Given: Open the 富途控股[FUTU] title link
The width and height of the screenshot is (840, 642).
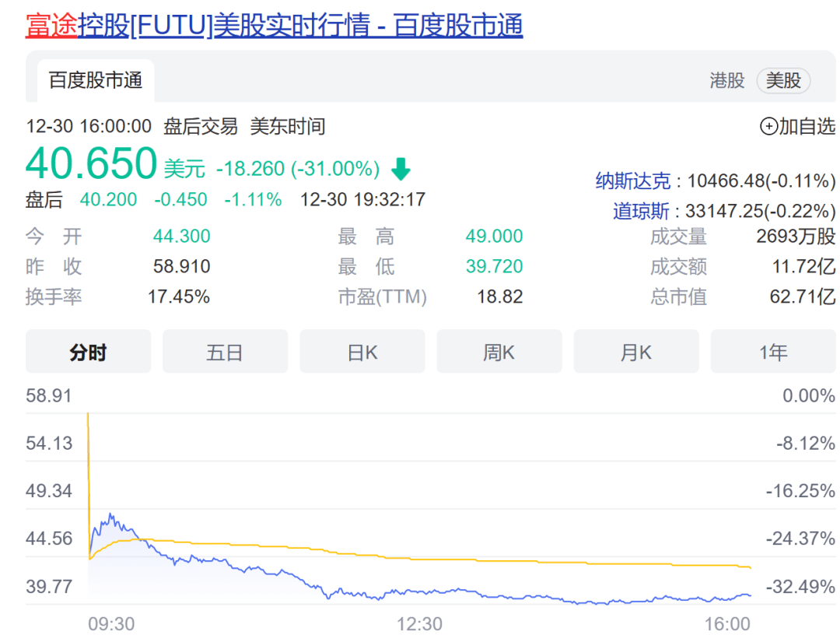Looking at the screenshot, I should [274, 26].
